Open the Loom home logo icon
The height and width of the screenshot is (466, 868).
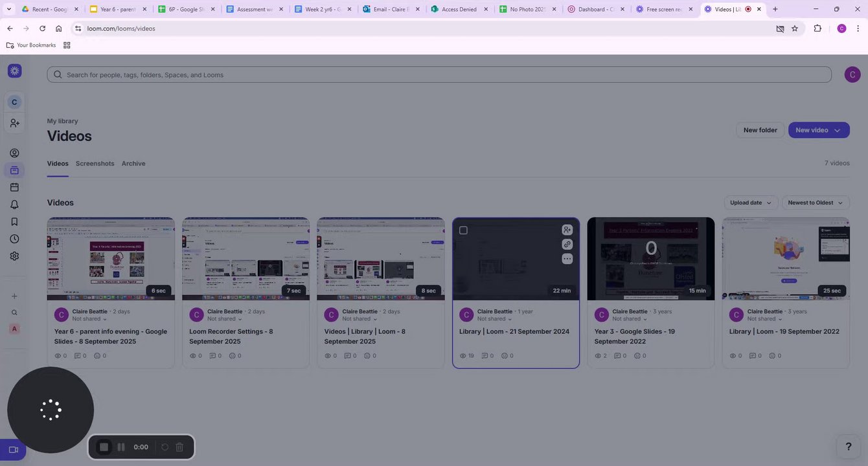click(x=14, y=71)
